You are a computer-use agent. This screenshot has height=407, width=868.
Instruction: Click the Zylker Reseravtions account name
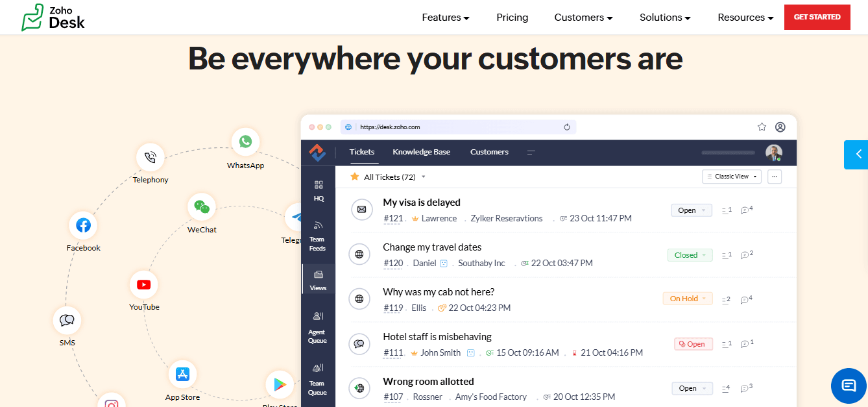507,219
